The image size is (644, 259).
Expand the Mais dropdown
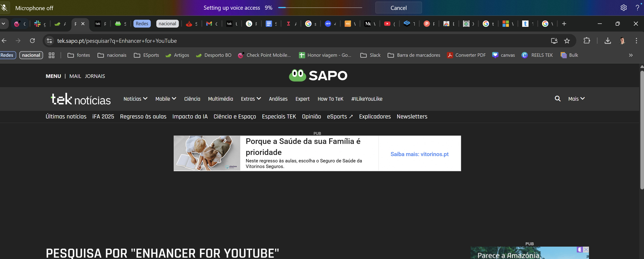576,99
